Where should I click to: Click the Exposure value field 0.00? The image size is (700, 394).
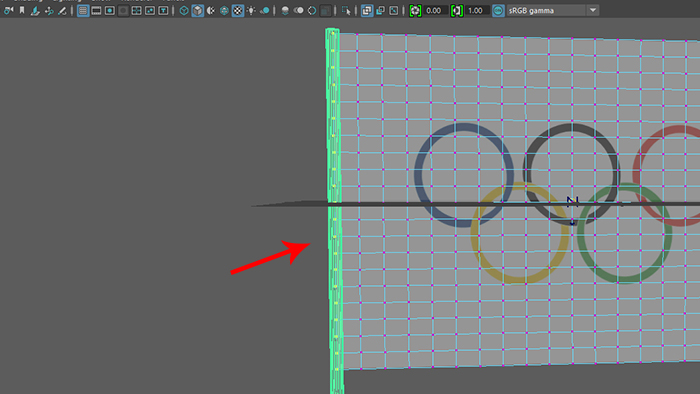[435, 10]
